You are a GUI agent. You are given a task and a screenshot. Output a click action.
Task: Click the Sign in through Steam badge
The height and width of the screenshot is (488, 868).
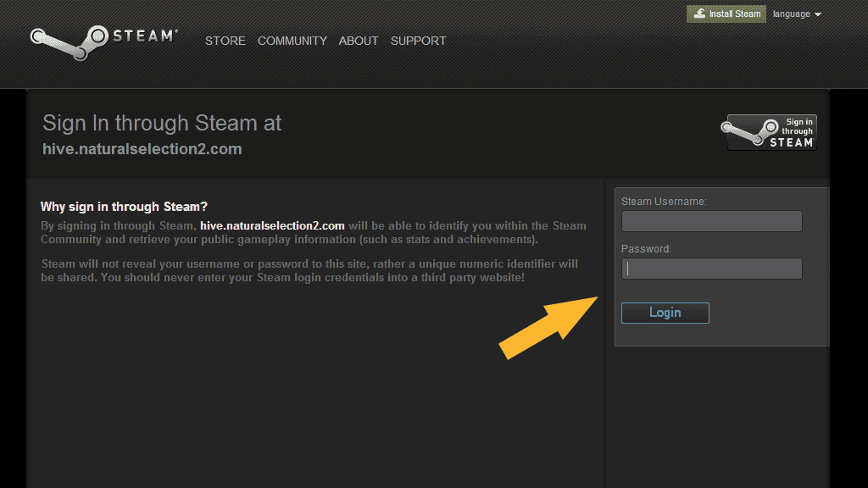(769, 132)
